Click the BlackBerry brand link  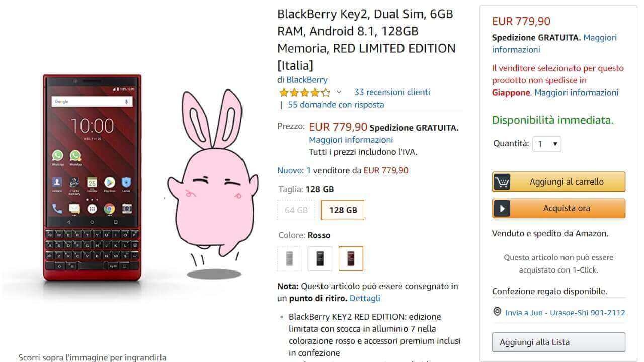click(307, 80)
